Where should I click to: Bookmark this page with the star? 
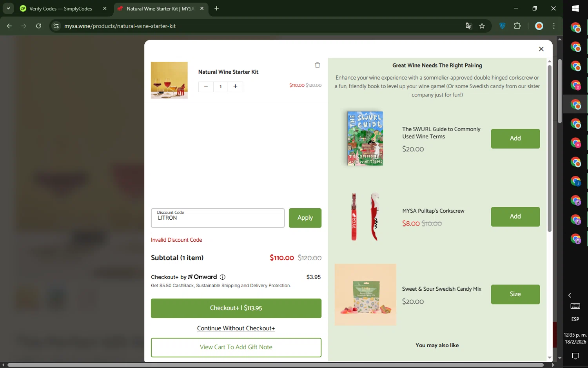click(482, 26)
